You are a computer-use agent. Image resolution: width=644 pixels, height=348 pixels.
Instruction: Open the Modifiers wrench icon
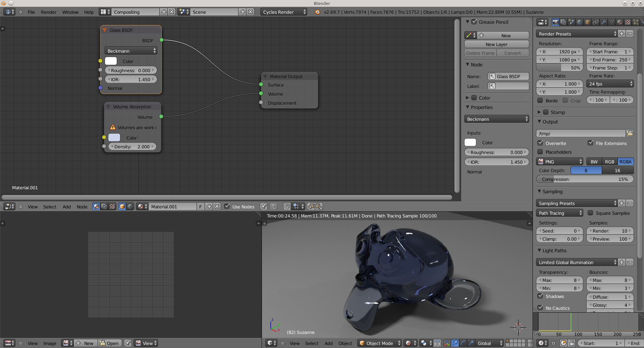pos(603,22)
